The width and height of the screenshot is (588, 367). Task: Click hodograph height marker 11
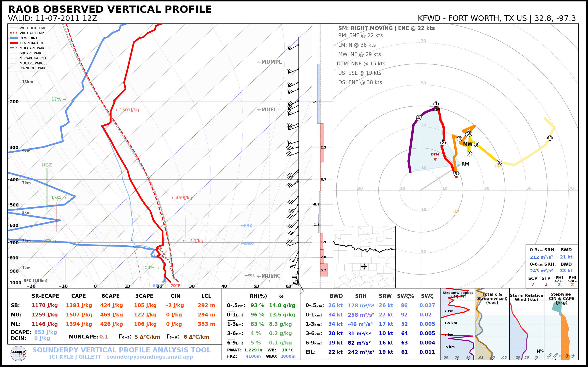[x=550, y=138]
